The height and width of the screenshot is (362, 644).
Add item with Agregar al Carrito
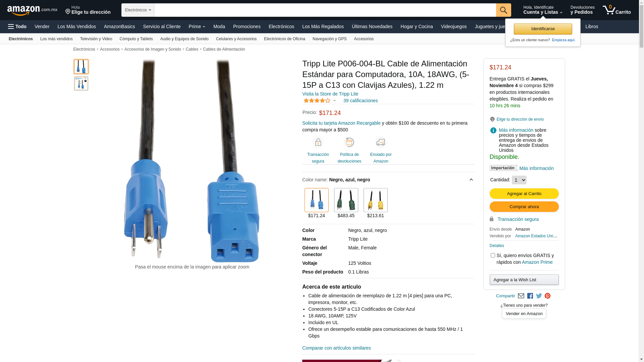(524, 194)
